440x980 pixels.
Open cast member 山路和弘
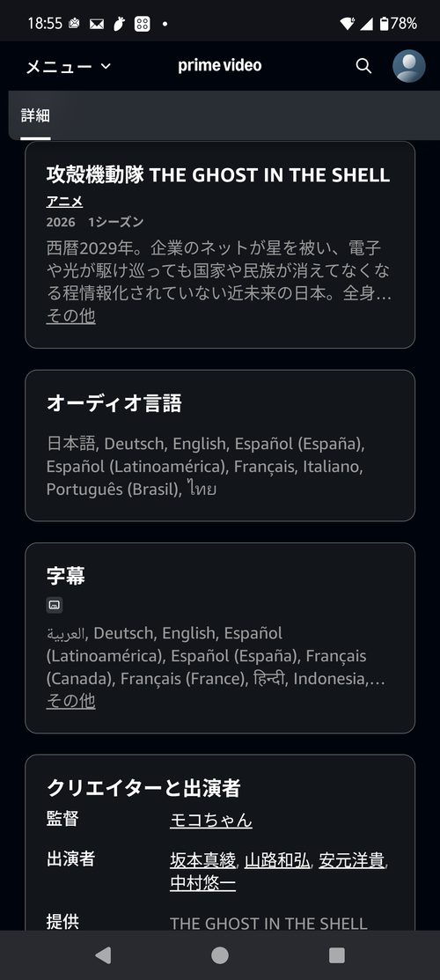(x=277, y=860)
